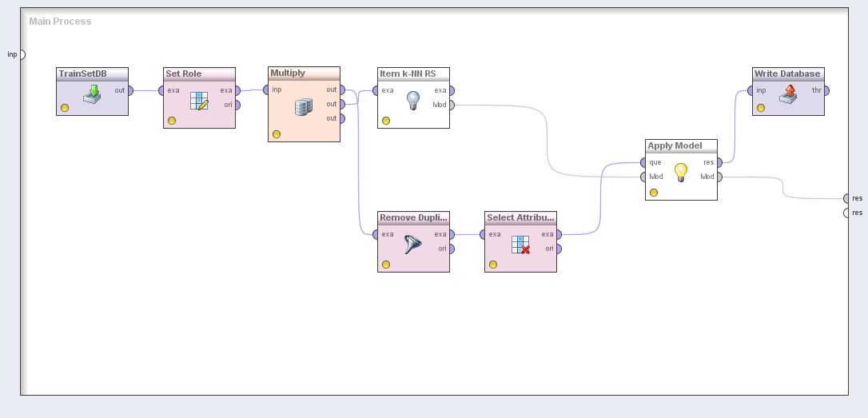The height and width of the screenshot is (418, 868).
Task: Click the Set Role ori output port
Action: click(237, 105)
